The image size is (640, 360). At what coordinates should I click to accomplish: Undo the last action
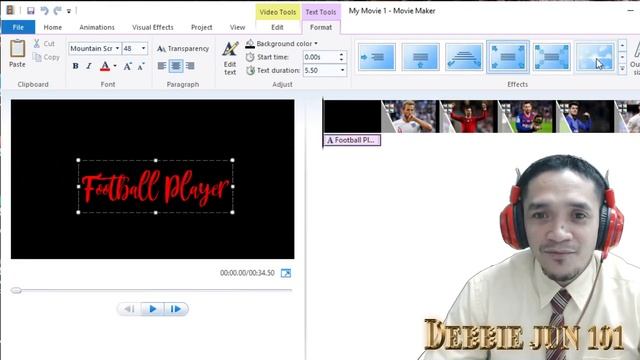point(44,11)
